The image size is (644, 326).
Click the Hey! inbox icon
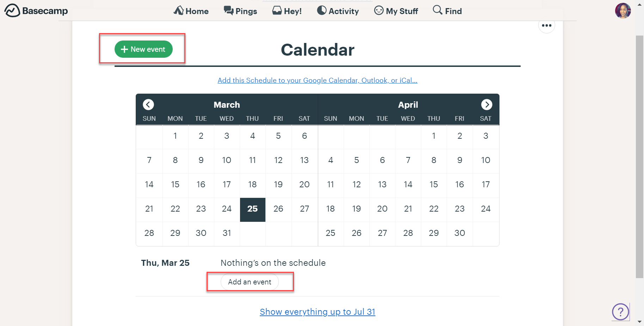tap(277, 11)
